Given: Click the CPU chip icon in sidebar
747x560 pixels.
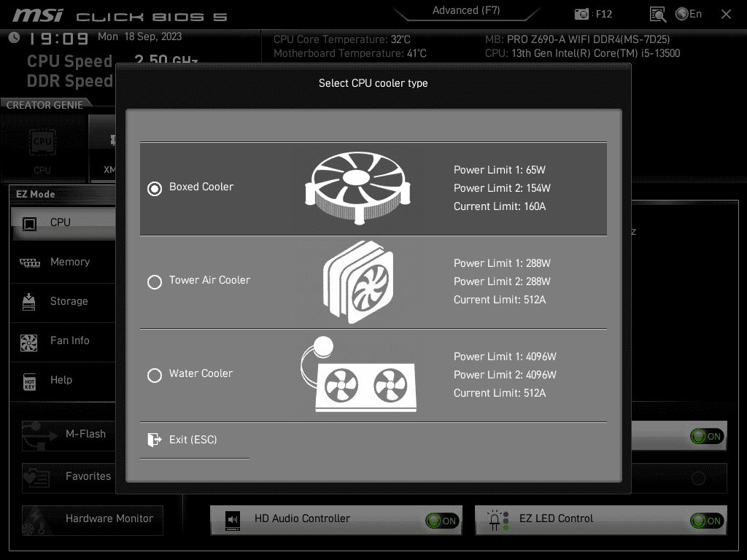Looking at the screenshot, I should click(29, 223).
